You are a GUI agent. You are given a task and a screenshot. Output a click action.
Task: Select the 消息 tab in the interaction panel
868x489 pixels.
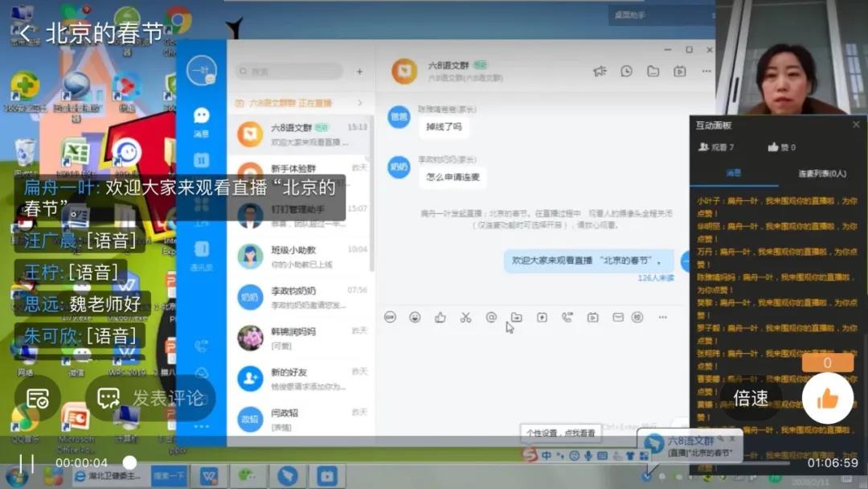[733, 172]
